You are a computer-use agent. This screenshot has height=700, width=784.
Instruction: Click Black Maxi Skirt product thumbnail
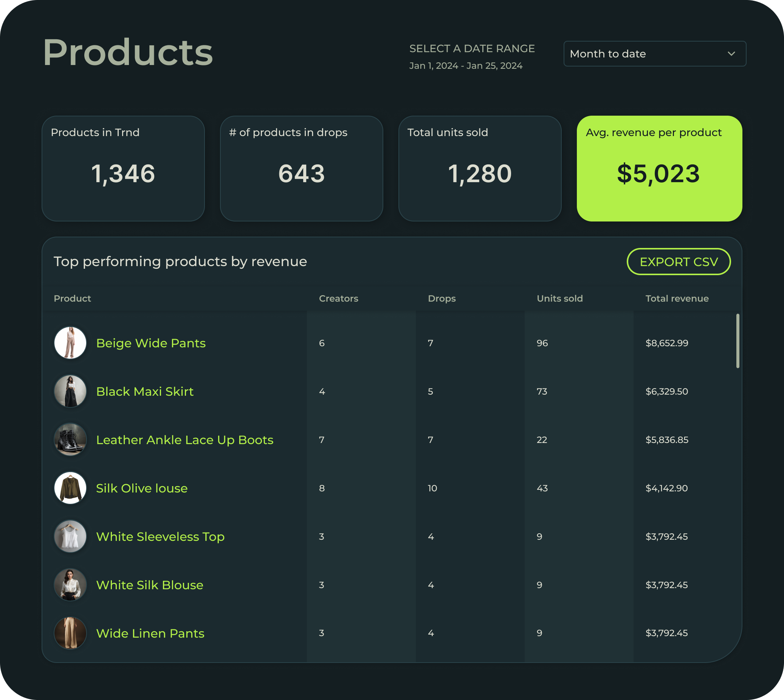click(70, 391)
